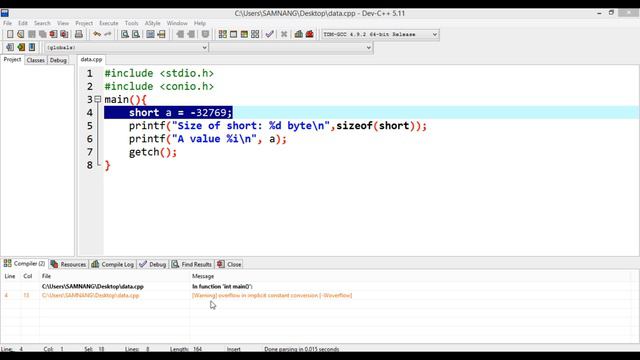The width and height of the screenshot is (640, 360).
Task: Click the Goto line toolbar icon
Action: pos(162,34)
